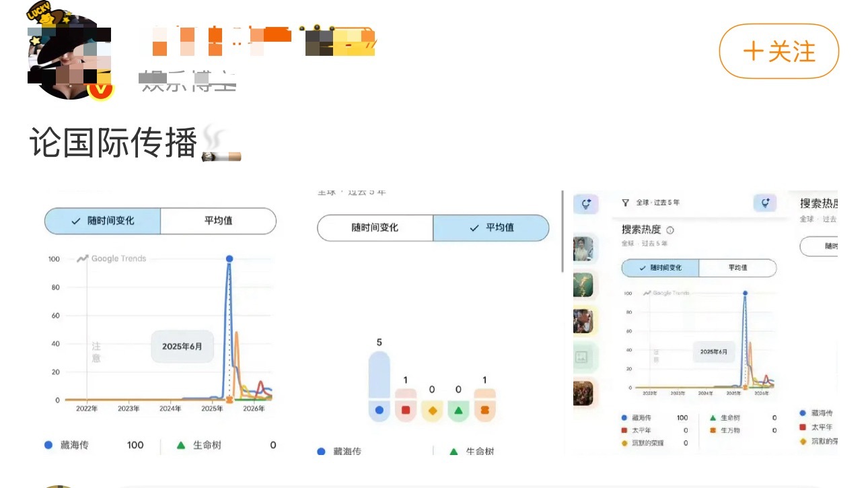This screenshot has width=868, height=488.
Task: Tap the blue bar with value 5
Action: tap(379, 376)
